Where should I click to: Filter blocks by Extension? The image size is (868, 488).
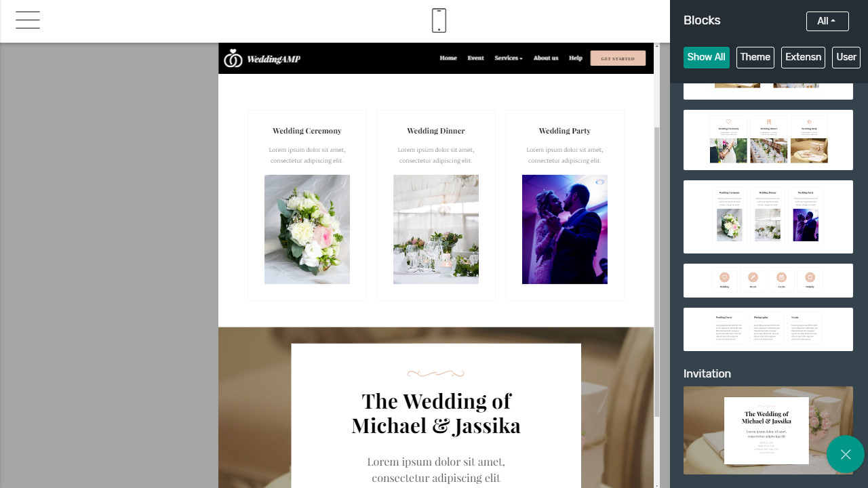[x=803, y=58]
